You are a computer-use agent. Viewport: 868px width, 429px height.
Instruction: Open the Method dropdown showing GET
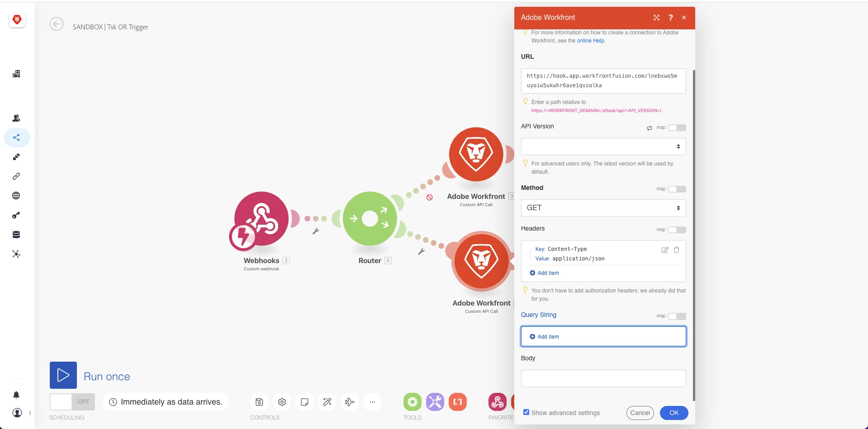(603, 208)
